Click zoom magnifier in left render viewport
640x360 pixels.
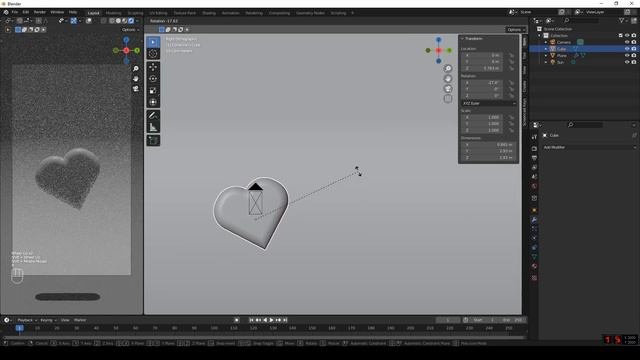(x=136, y=69)
